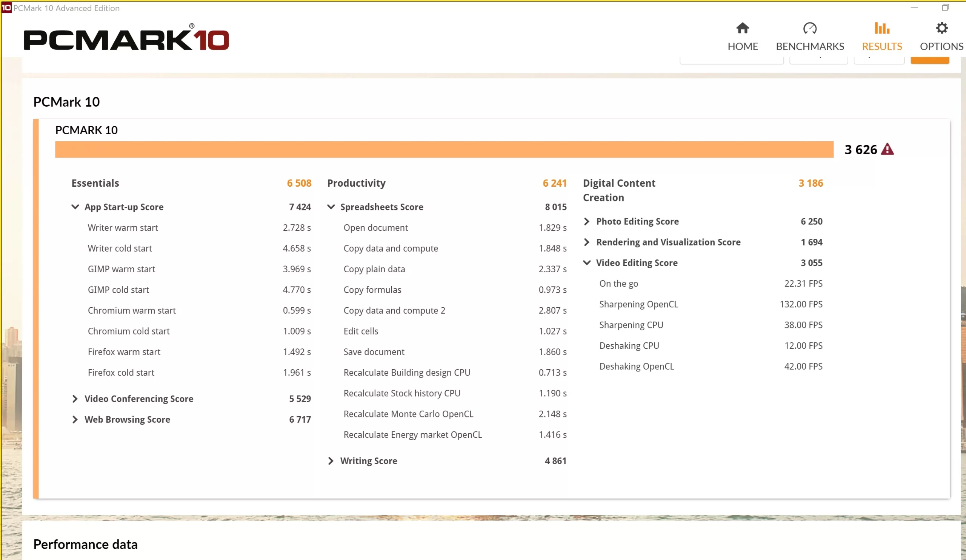Screen dimensions: 966x560
Task: Click the PCMark 10 app icon in title bar
Action: pos(6,8)
